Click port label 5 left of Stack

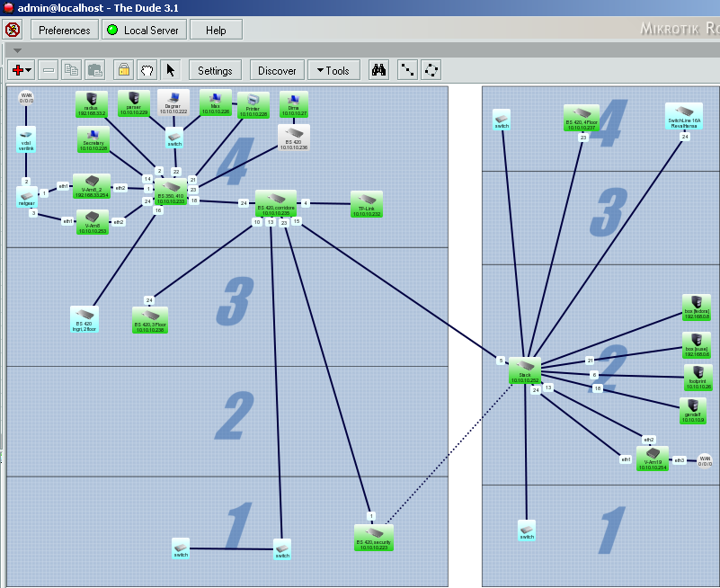tap(501, 361)
